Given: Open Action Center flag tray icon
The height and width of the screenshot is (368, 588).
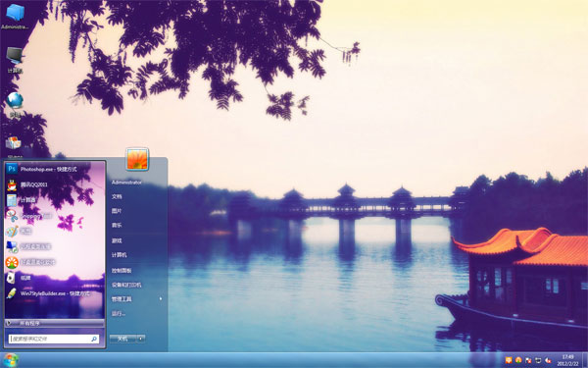Looking at the screenshot, I should tap(528, 360).
